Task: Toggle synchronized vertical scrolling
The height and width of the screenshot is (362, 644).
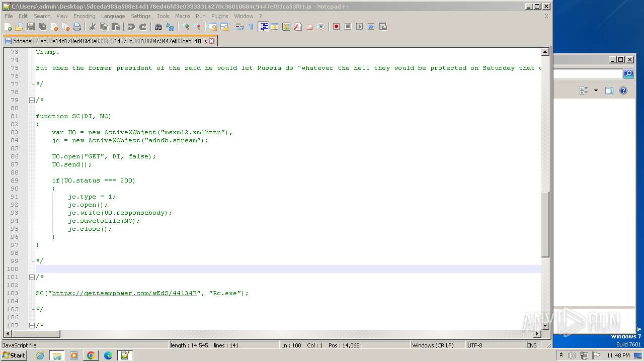Action: click(213, 27)
